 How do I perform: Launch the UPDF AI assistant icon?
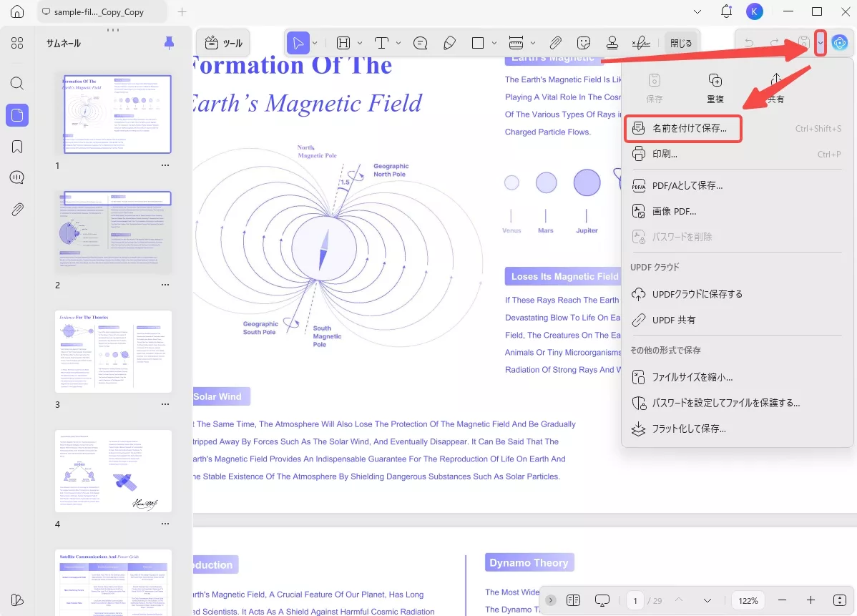[839, 43]
